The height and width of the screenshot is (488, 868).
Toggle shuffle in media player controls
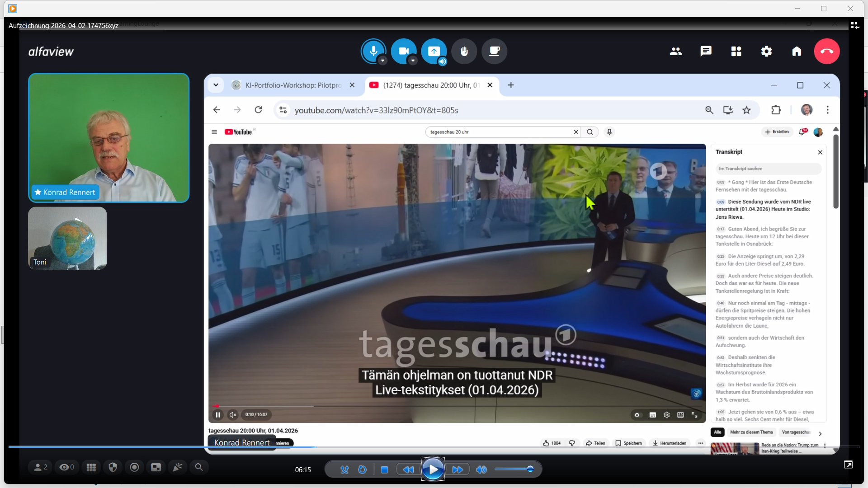(344, 469)
